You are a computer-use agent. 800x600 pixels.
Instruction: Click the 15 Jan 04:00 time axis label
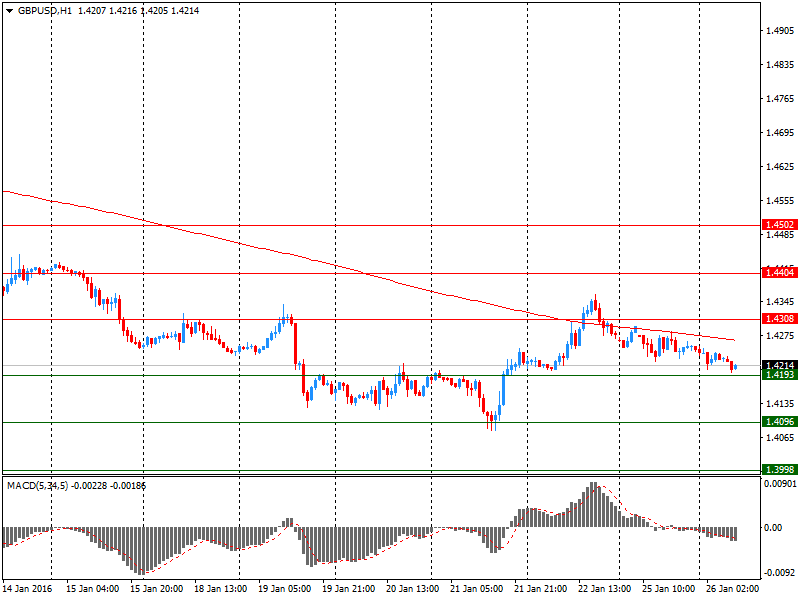93,589
